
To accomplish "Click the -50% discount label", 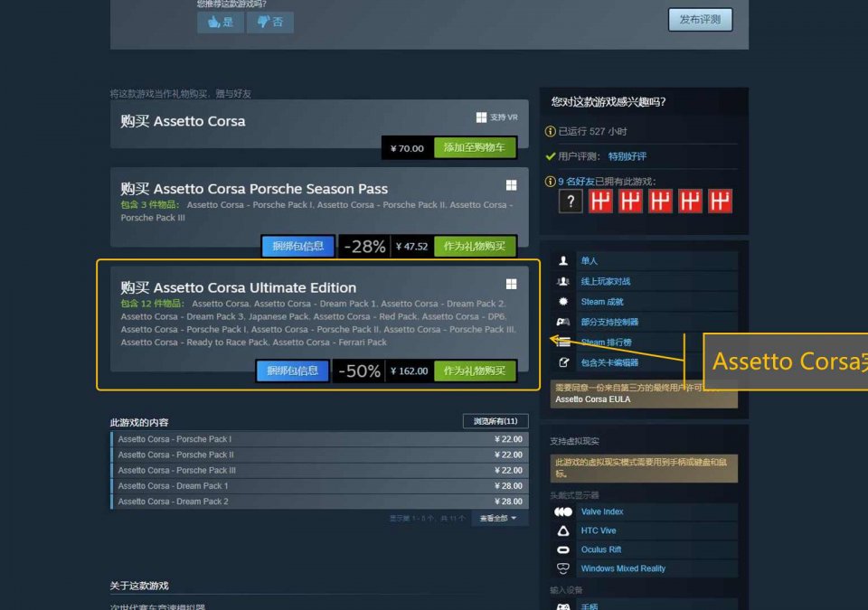I will [x=359, y=371].
